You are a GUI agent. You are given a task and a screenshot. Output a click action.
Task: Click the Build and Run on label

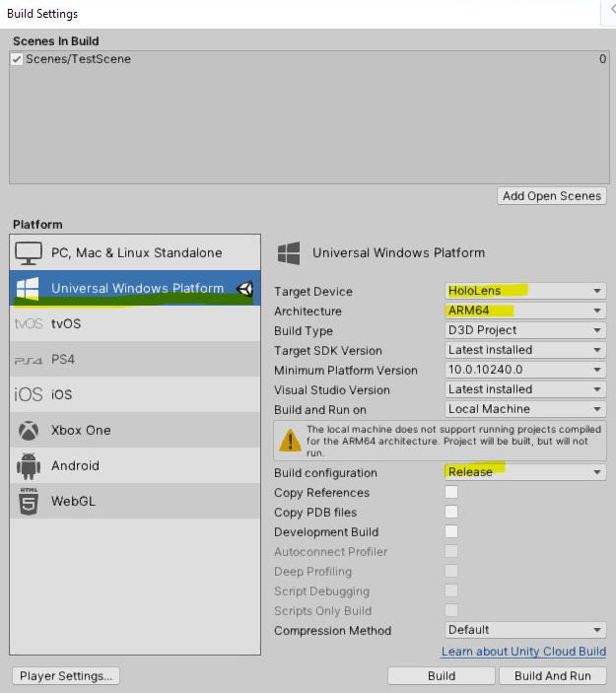point(320,410)
